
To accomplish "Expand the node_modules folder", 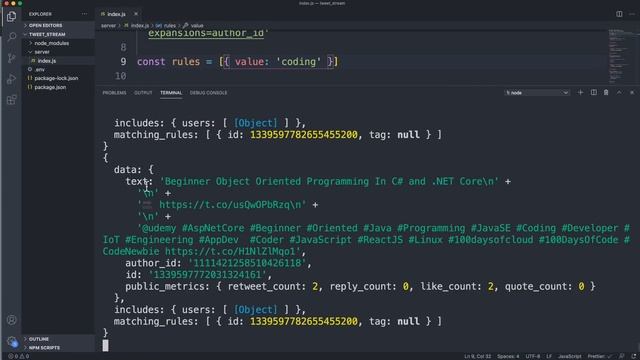I will 51,43.
